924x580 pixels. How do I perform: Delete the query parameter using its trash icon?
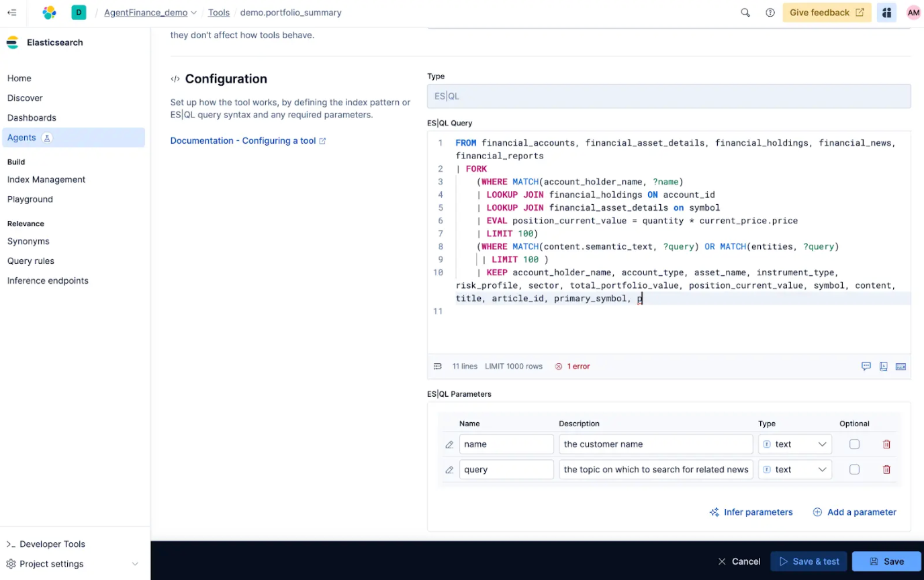coord(886,469)
